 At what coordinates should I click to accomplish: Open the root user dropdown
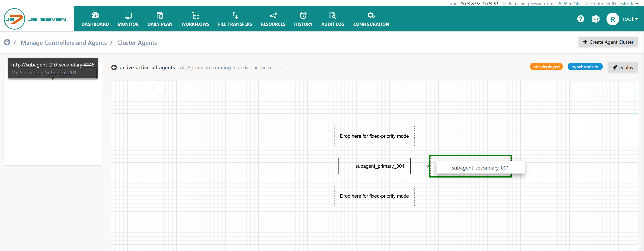click(630, 19)
